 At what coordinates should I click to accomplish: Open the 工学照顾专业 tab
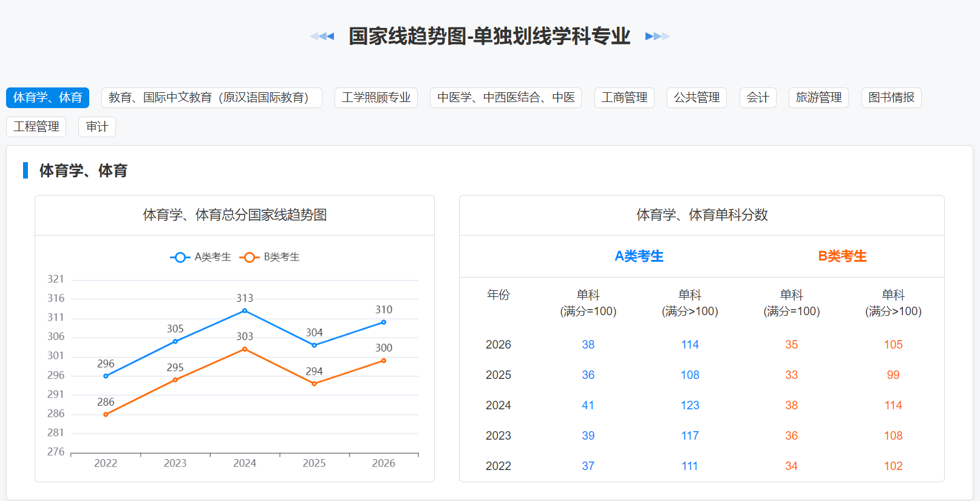pos(376,98)
